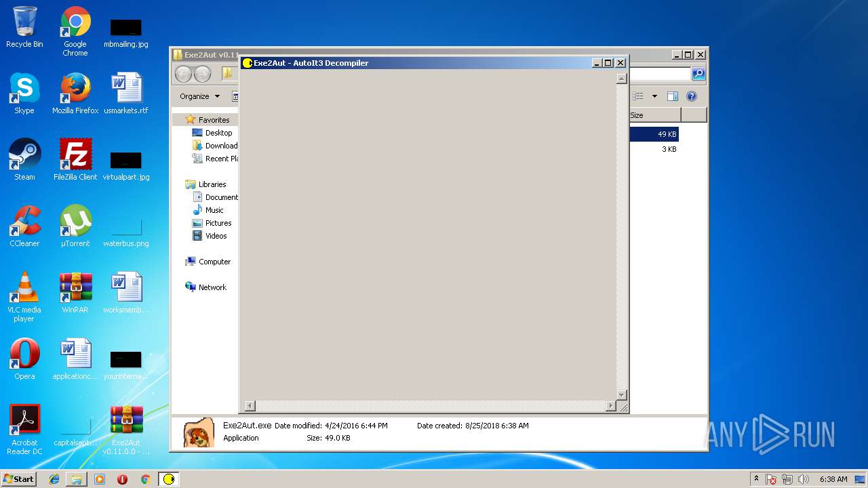Open the volume speaker tray icon

tap(804, 479)
